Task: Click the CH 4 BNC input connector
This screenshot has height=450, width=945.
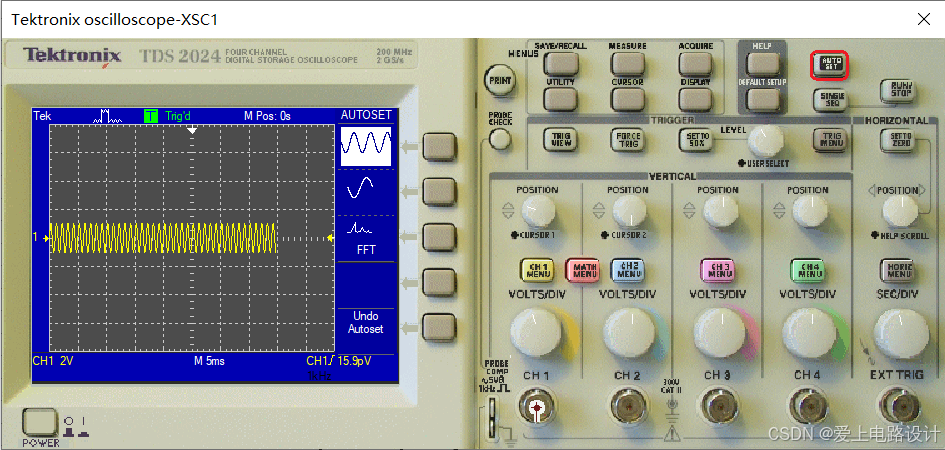Action: coord(808,409)
